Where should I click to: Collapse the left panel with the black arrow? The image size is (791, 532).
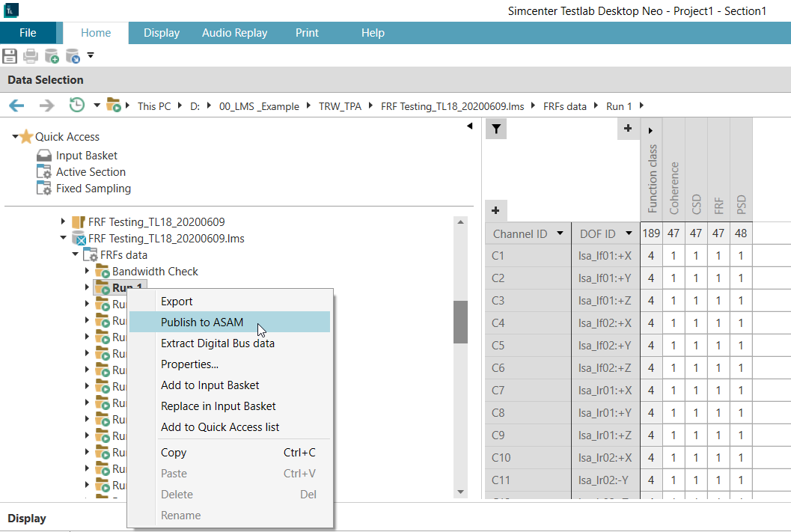point(470,126)
